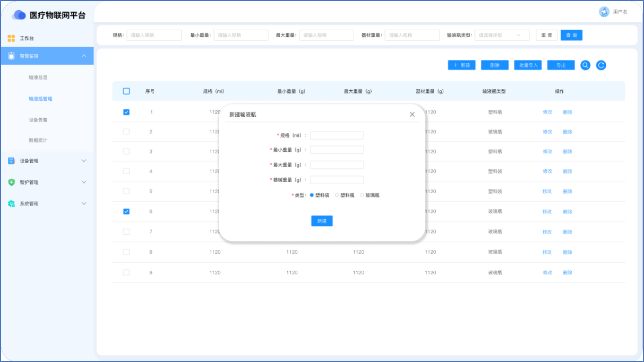Click the blue search icon button
644x362 pixels.
(x=585, y=65)
